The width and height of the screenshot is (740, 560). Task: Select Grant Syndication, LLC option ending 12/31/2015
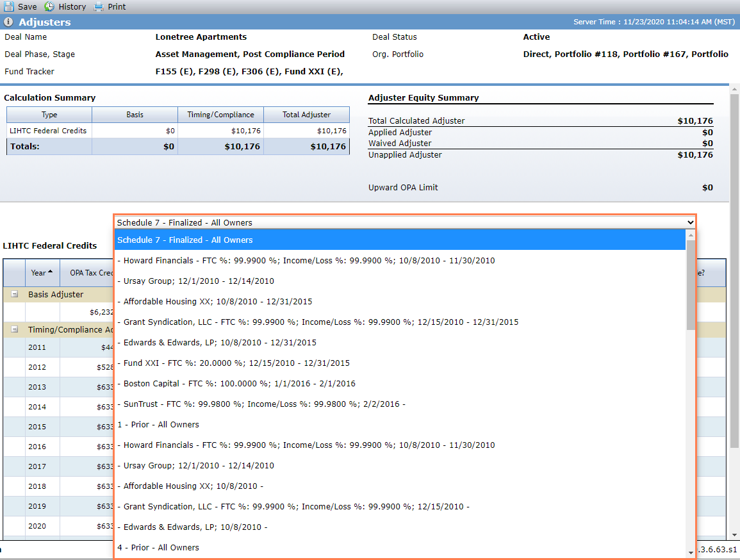pos(400,322)
